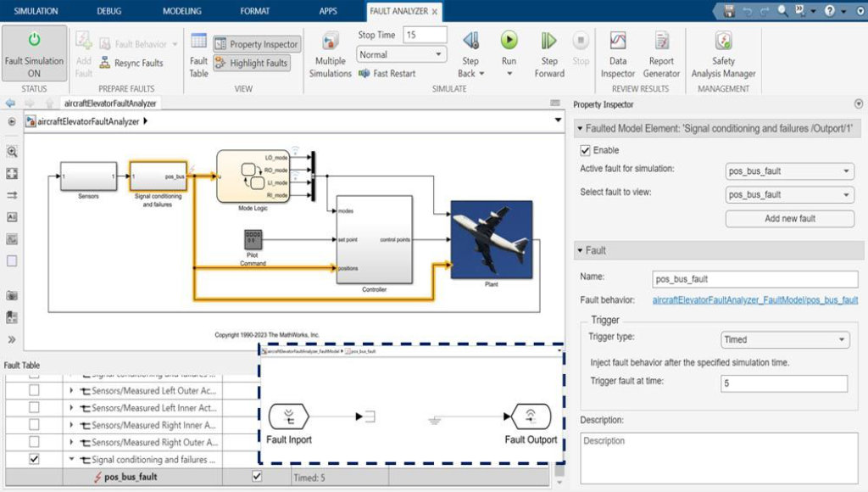Viewport: 868px width, 492px height.
Task: Click the Step Forward button
Action: click(549, 55)
